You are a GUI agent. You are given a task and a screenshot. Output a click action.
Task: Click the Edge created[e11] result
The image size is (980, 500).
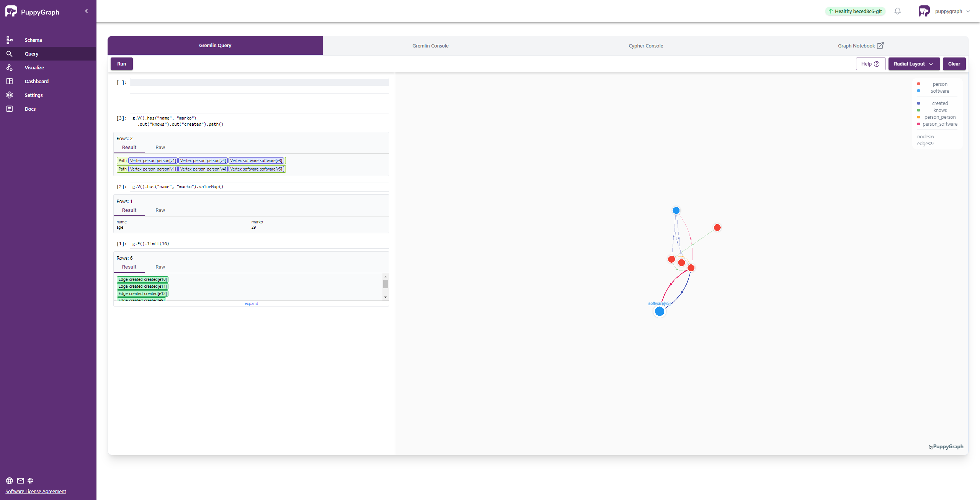(142, 286)
